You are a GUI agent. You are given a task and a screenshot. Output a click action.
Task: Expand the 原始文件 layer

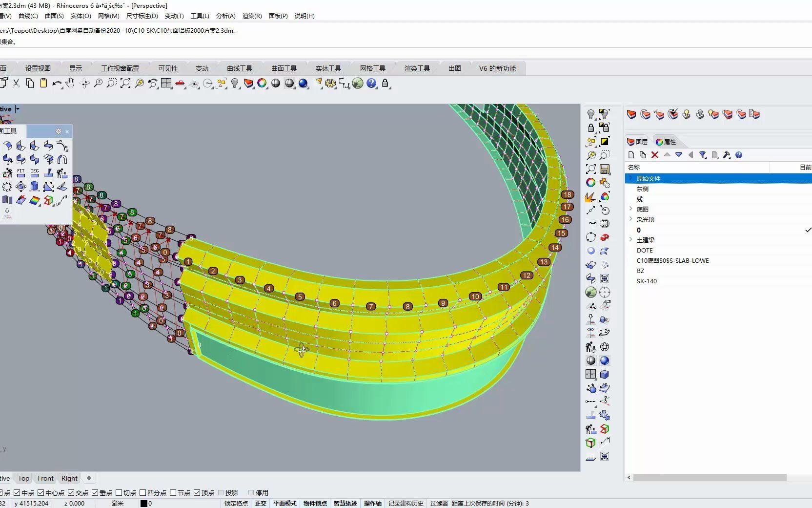click(x=630, y=178)
